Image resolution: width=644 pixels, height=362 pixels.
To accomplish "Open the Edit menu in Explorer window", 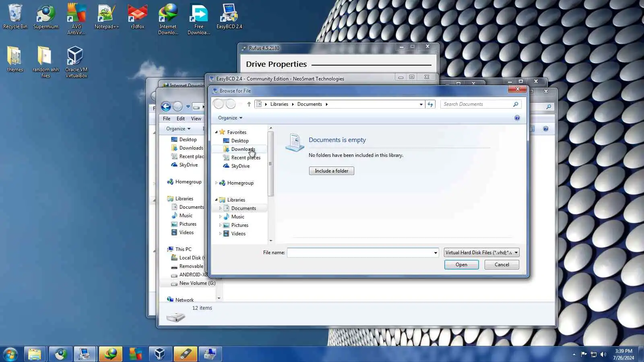I will [181, 119].
